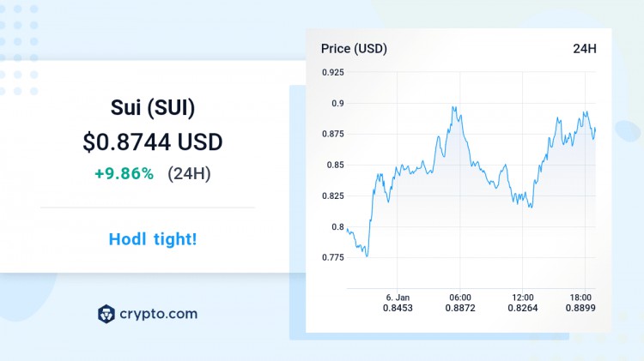
Task: Click the dotted pattern decoration top-left
Action: (x=19, y=49)
